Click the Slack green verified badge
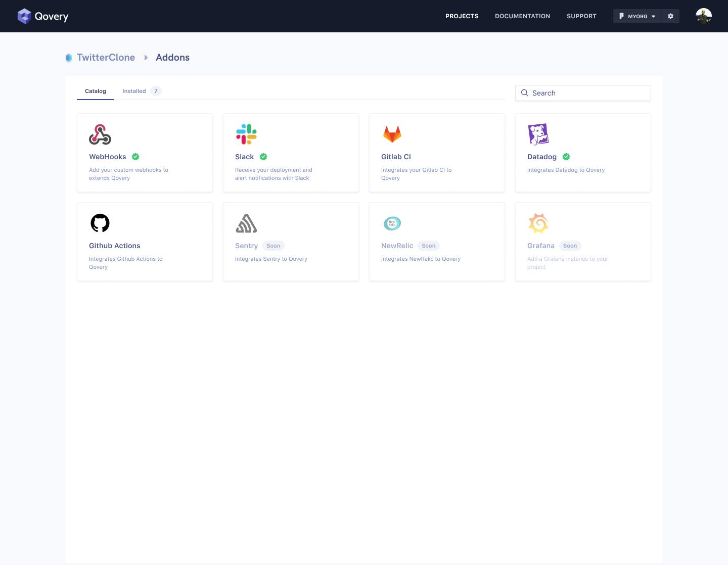Screen dimensions: 728x565 (263, 157)
